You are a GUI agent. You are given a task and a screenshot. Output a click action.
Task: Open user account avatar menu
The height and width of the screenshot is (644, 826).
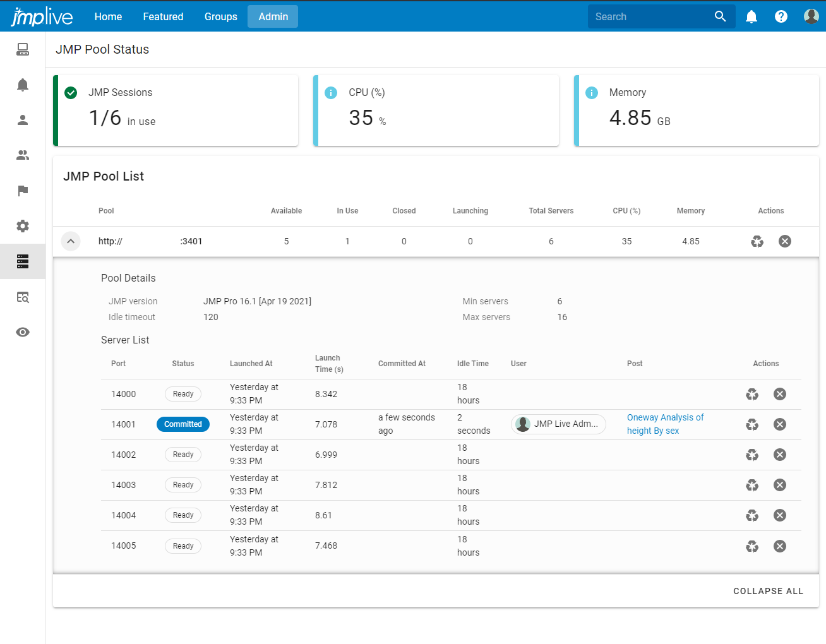click(811, 16)
